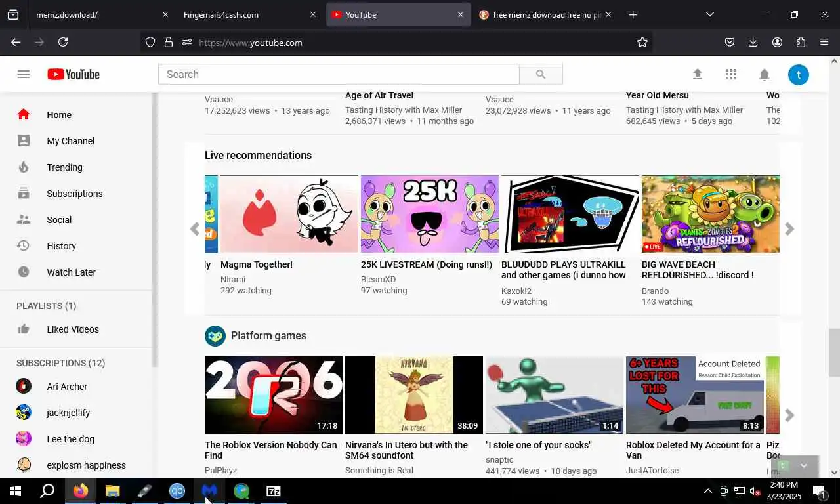The width and height of the screenshot is (840, 504).
Task: Open the YouTube hamburger guide menu
Action: (x=24, y=74)
